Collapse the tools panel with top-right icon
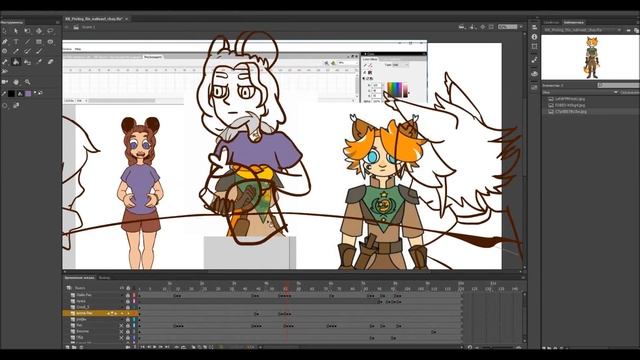This screenshot has height=360, width=640. [x=58, y=22]
